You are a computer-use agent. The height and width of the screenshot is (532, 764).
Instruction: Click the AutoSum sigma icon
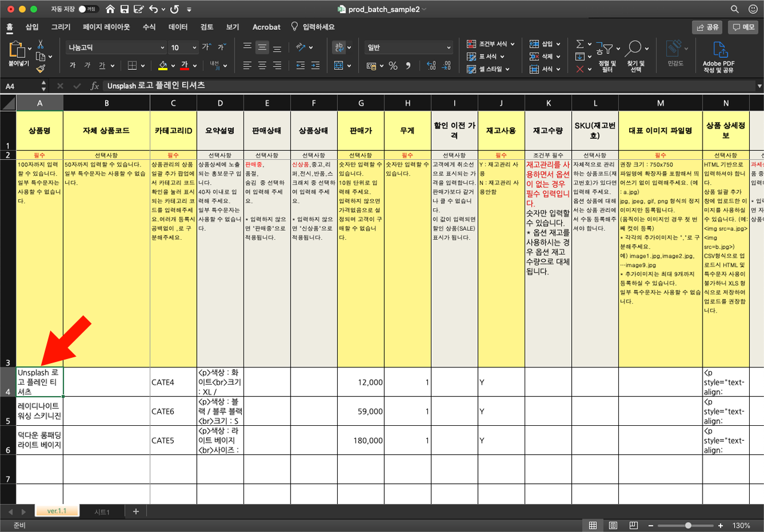tap(580, 44)
